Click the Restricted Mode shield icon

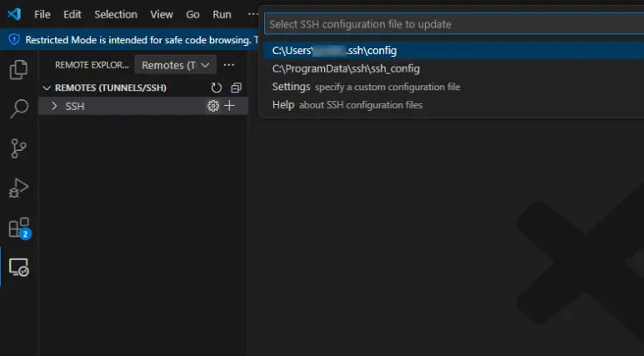point(14,39)
